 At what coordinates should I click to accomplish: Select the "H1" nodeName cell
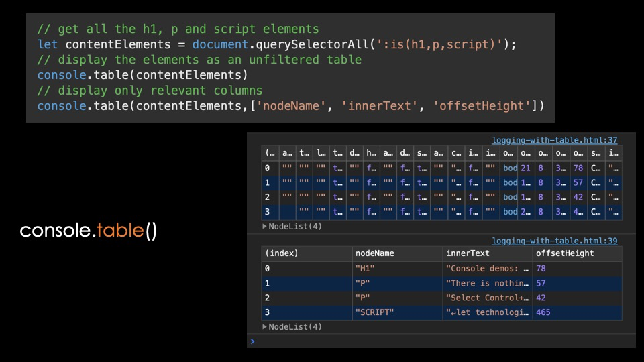[365, 269]
